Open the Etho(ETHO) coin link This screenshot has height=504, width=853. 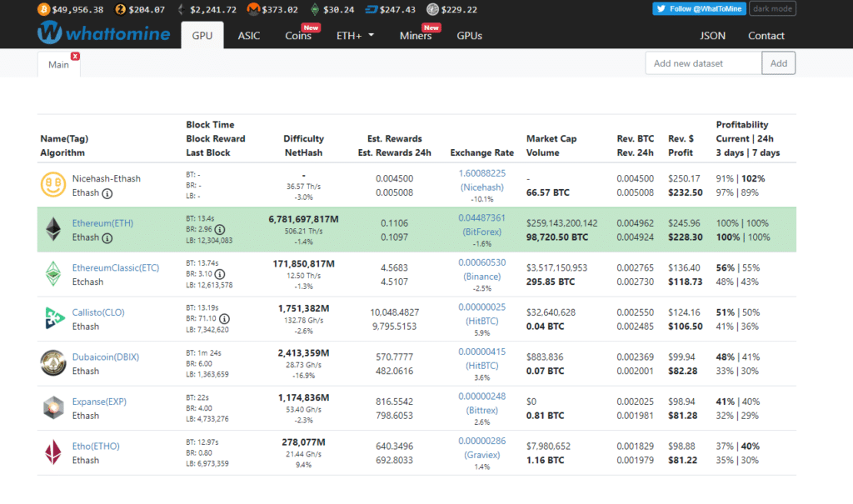[96, 447]
